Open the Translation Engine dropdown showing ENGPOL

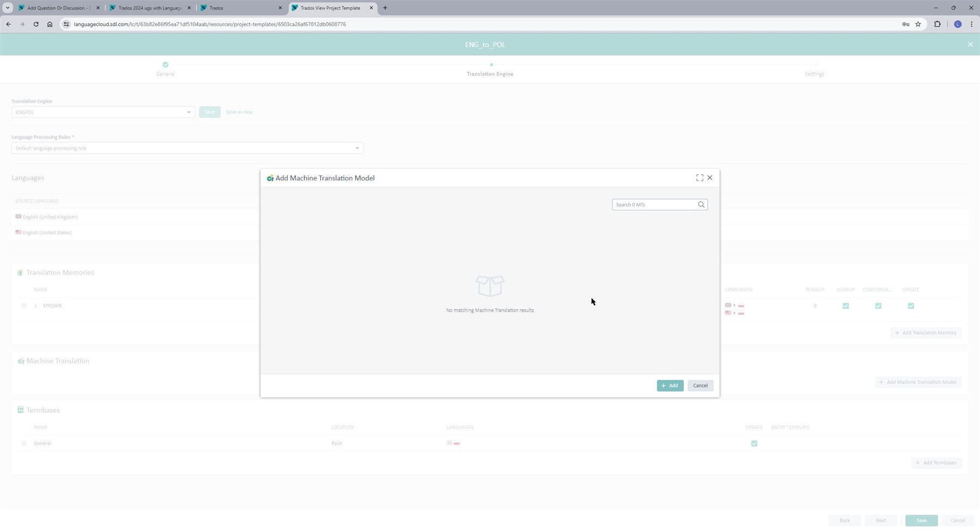click(x=188, y=112)
